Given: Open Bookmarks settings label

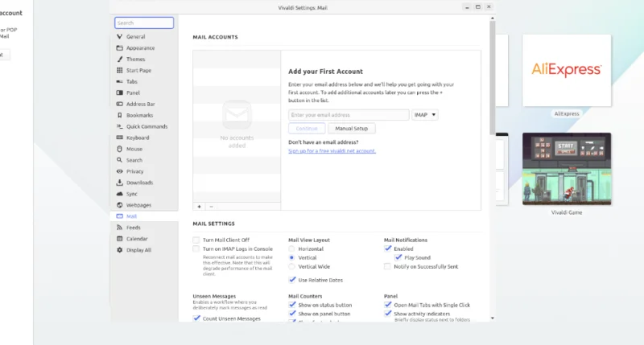Looking at the screenshot, I should tap(139, 115).
